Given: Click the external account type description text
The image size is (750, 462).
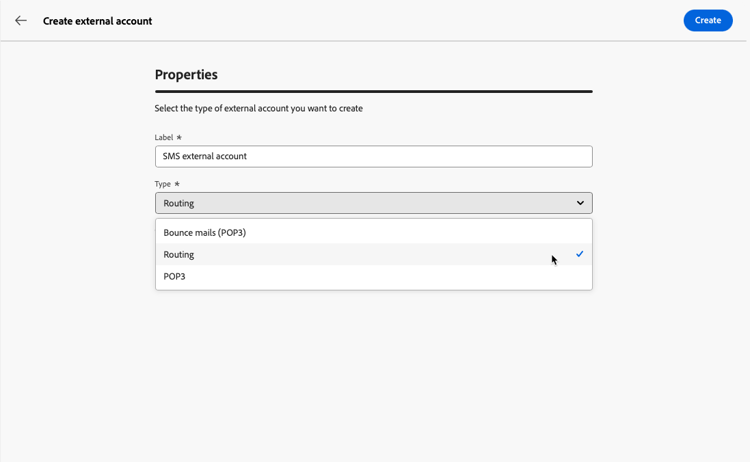Looking at the screenshot, I should coord(258,108).
